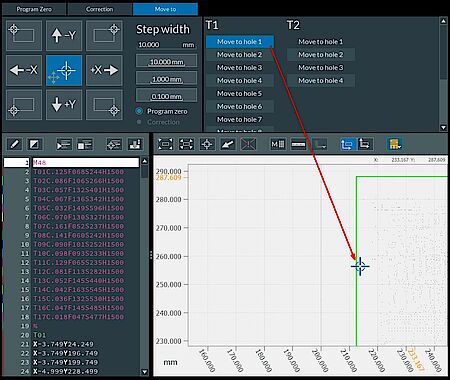Switch to the Correction tab
Image resolution: width=450 pixels, height=380 pixels.
tap(99, 9)
